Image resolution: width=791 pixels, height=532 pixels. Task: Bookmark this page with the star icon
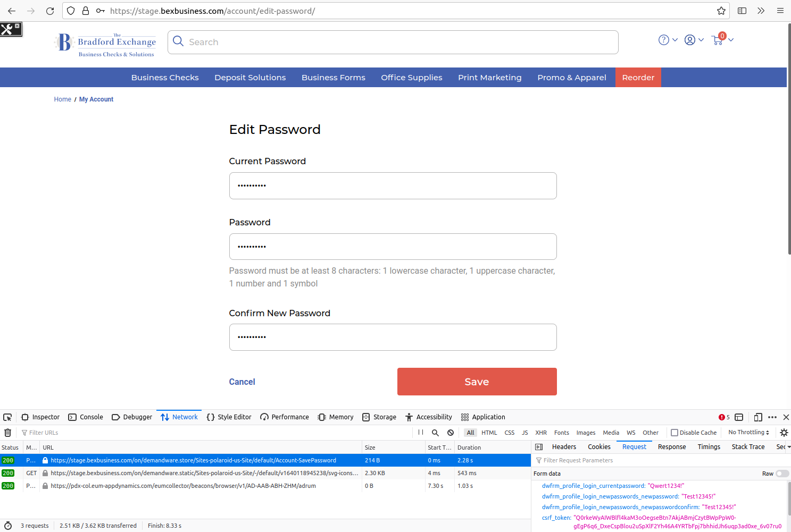click(x=721, y=11)
